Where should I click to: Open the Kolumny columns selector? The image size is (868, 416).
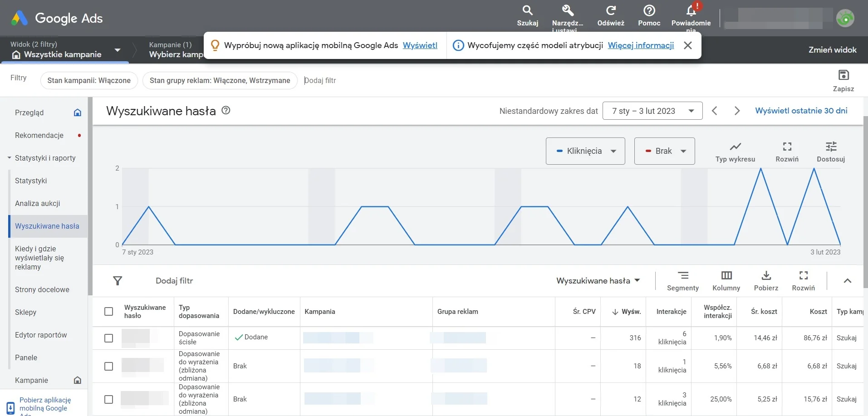[726, 276]
